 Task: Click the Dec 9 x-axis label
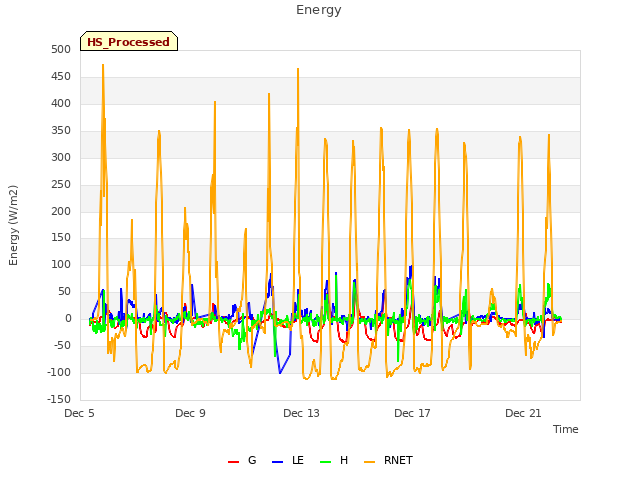point(191,413)
